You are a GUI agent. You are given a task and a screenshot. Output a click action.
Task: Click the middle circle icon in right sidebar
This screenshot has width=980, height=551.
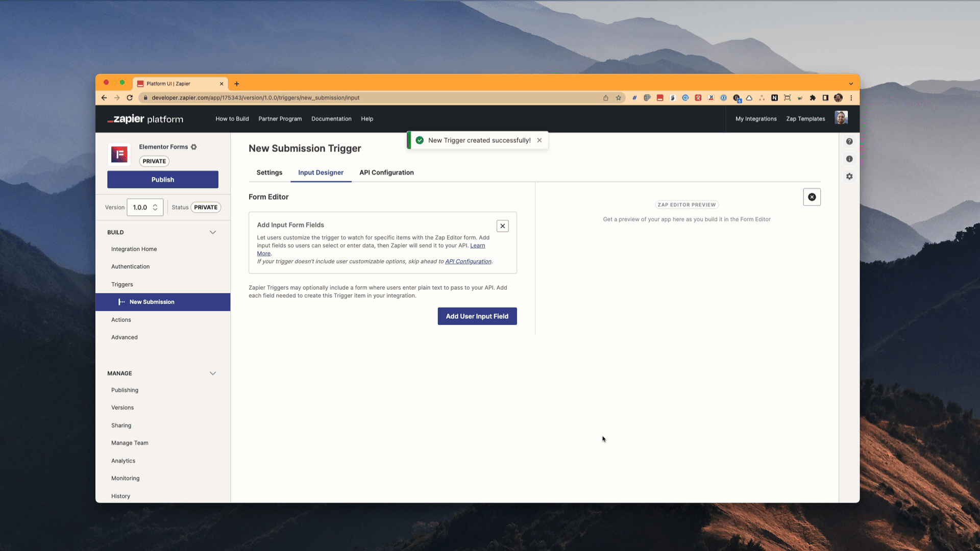(849, 159)
